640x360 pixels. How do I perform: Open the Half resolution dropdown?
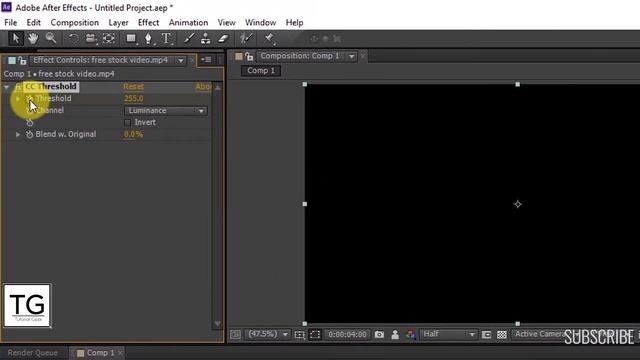(448, 335)
